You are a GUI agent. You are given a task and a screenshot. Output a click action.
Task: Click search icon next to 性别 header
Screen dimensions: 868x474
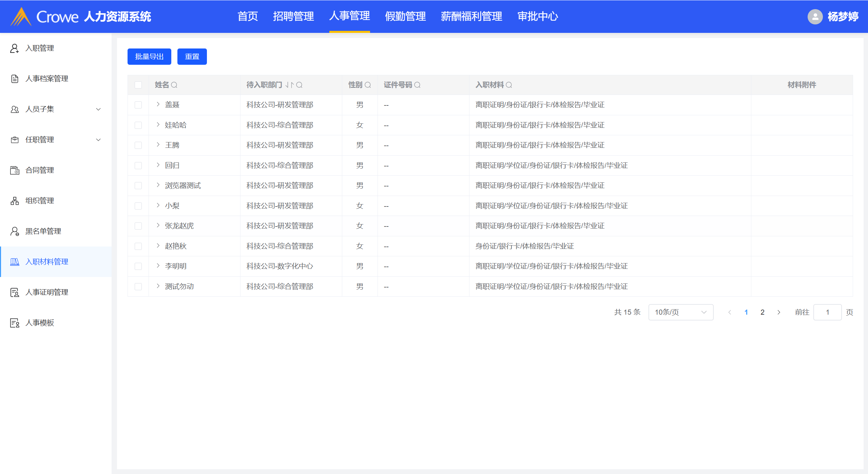(x=368, y=85)
